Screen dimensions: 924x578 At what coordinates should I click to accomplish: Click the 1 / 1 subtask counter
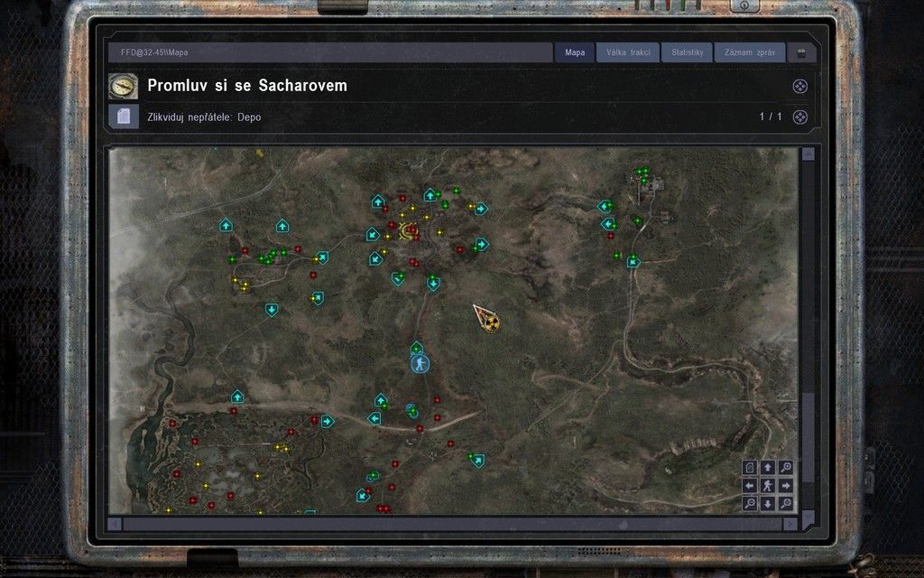(771, 117)
